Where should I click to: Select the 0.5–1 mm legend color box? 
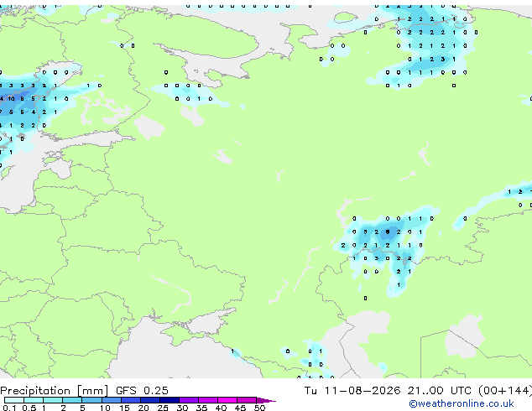point(34,400)
